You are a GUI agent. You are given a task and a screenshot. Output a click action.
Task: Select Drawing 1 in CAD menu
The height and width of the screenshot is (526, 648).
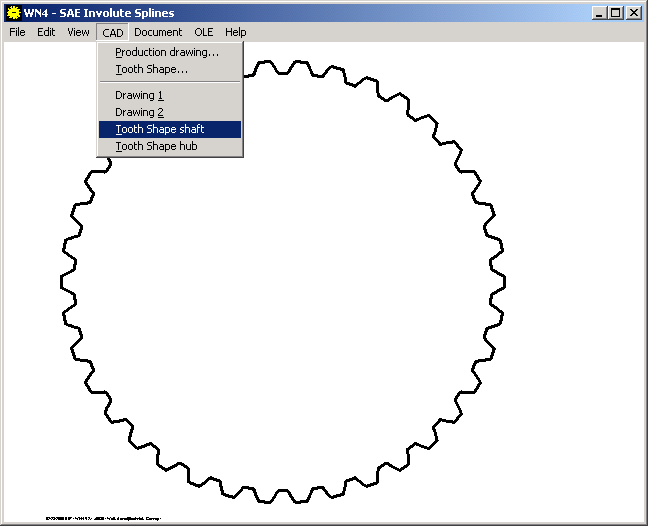(139, 95)
